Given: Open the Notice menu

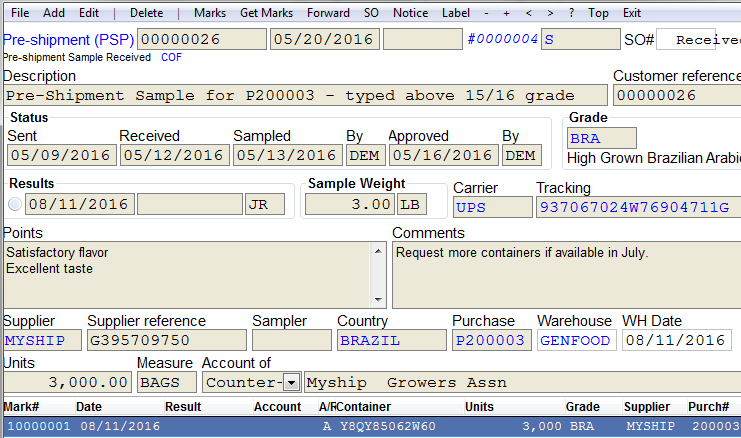Looking at the screenshot, I should (411, 13).
